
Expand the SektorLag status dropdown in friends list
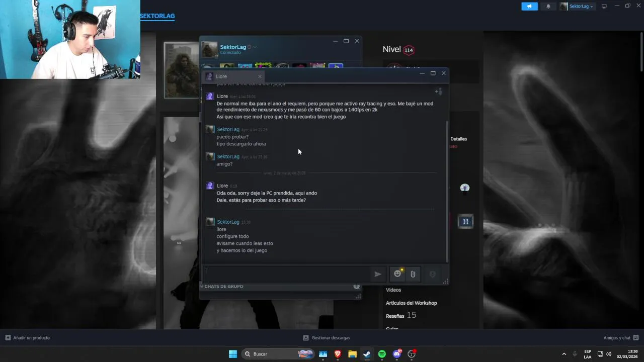tap(255, 47)
